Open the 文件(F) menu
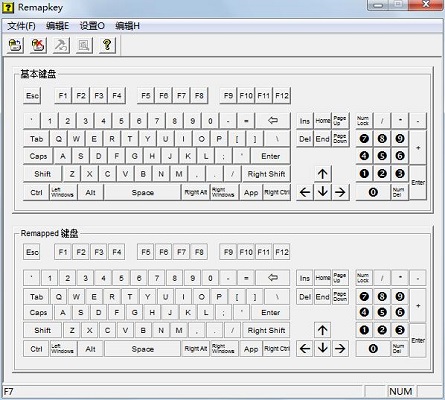Image resolution: width=445 pixels, height=400 pixels. tap(21, 26)
